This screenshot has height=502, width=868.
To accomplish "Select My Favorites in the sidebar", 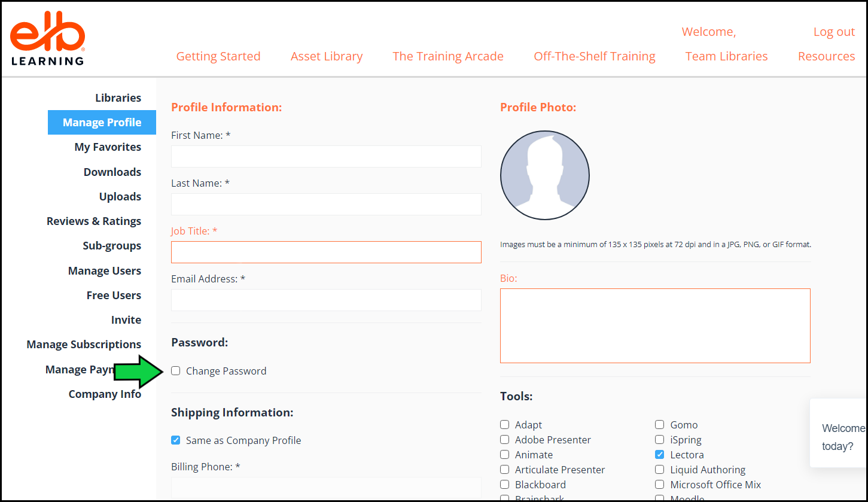I will 108,147.
